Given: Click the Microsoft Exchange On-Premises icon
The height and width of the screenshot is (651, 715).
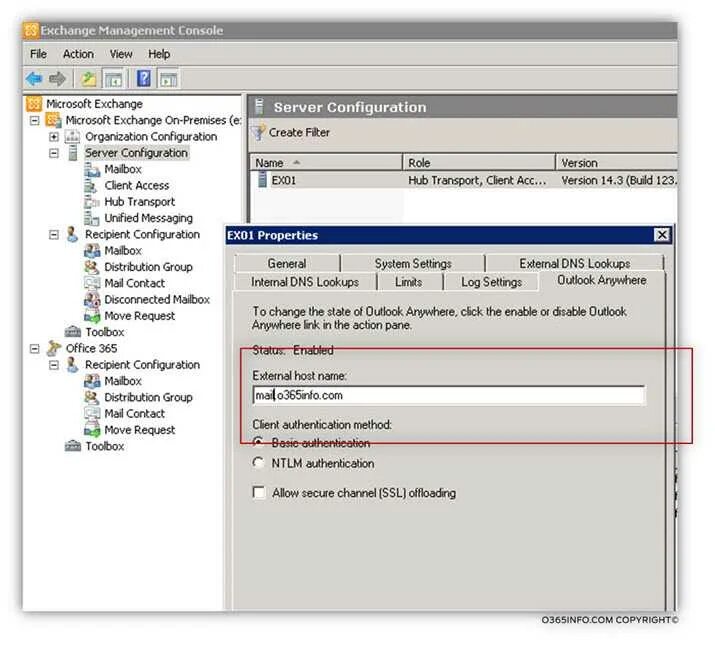Looking at the screenshot, I should (x=53, y=120).
